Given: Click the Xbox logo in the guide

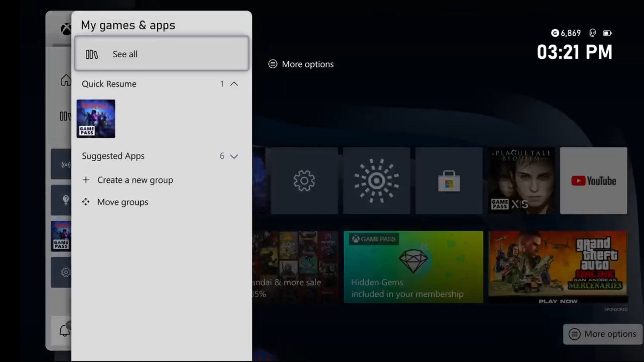Looking at the screenshot, I should coord(66,29).
